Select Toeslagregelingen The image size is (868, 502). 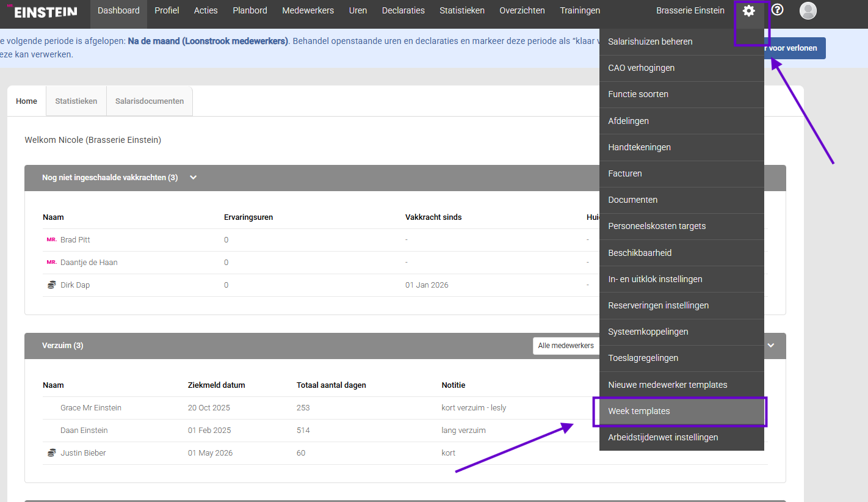pyautogui.click(x=682, y=358)
